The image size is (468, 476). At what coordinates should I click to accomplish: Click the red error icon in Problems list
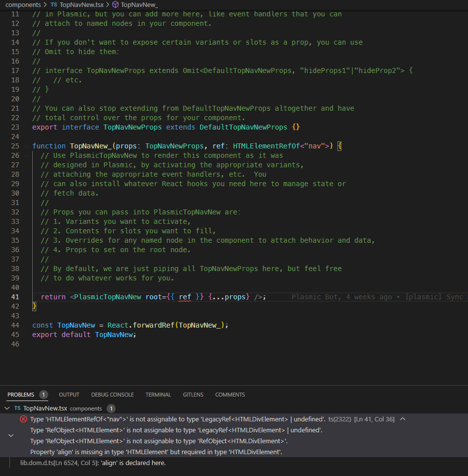coord(23,419)
